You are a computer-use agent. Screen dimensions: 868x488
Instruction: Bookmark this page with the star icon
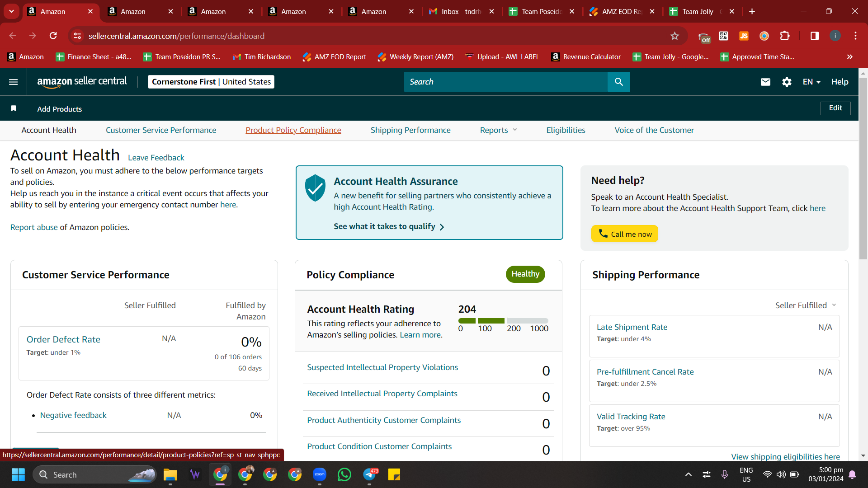coord(675,36)
